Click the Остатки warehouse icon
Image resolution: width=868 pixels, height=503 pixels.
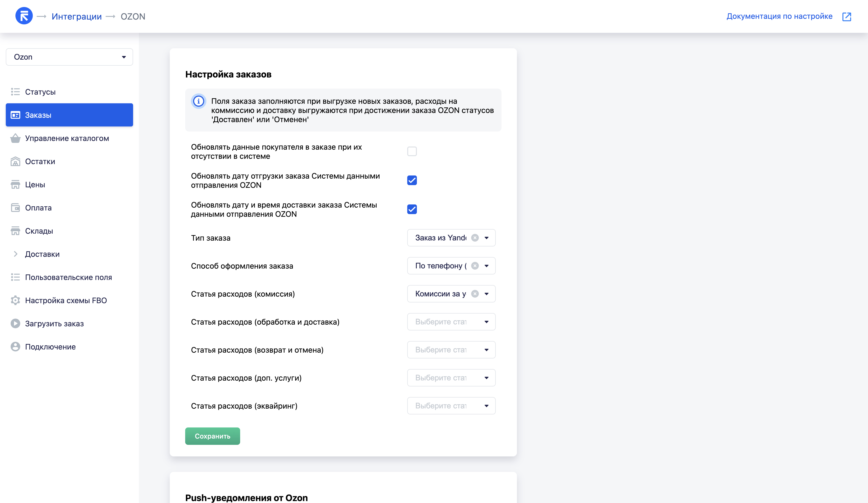click(x=15, y=161)
